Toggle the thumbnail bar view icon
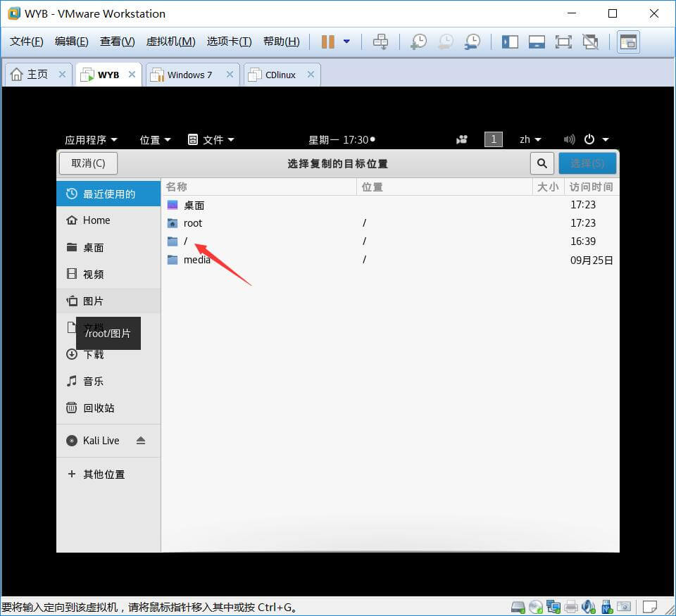This screenshot has width=676, height=616. tap(537, 42)
